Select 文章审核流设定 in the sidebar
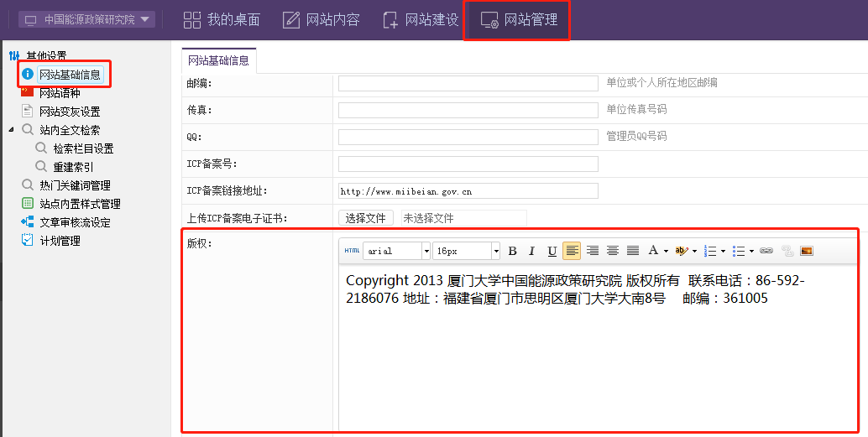 click(x=75, y=222)
